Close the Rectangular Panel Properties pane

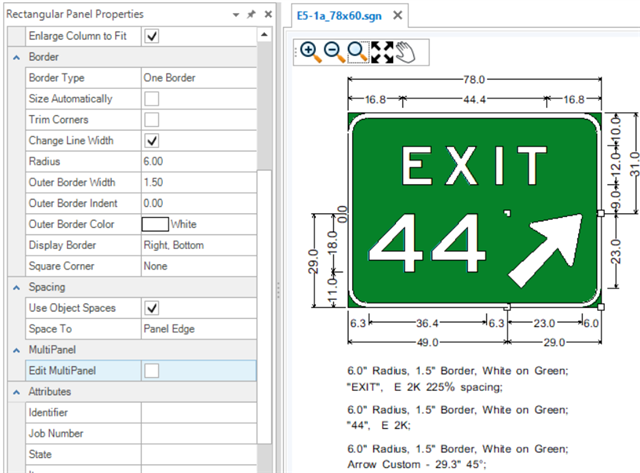pos(268,14)
